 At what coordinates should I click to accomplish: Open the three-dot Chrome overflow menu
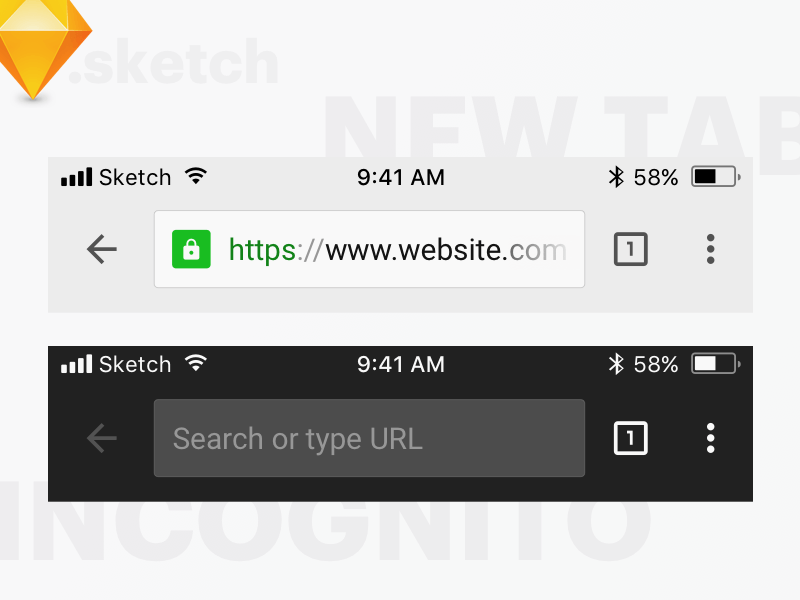(x=710, y=249)
